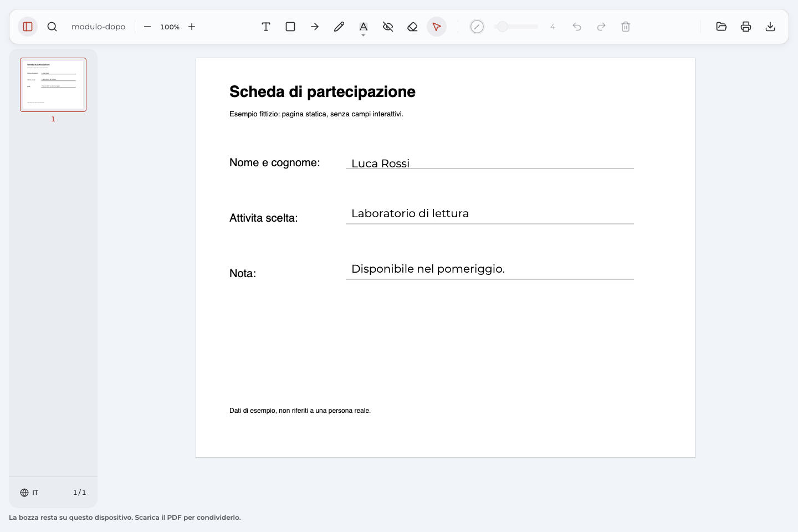Select the page 1 thumbnail

(53, 85)
